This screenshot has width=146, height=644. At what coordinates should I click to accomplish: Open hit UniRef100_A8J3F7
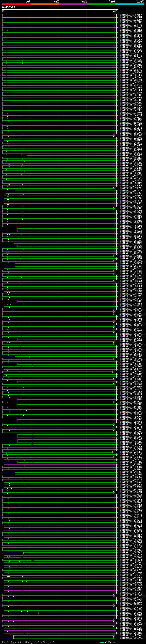point(131,15)
